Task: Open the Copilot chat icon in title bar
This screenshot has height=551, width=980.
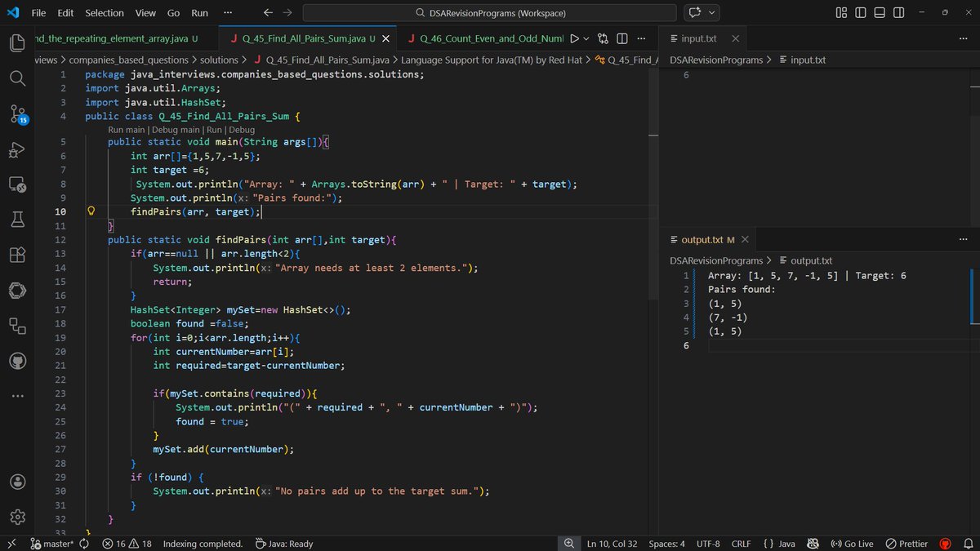Action: pyautogui.click(x=695, y=13)
